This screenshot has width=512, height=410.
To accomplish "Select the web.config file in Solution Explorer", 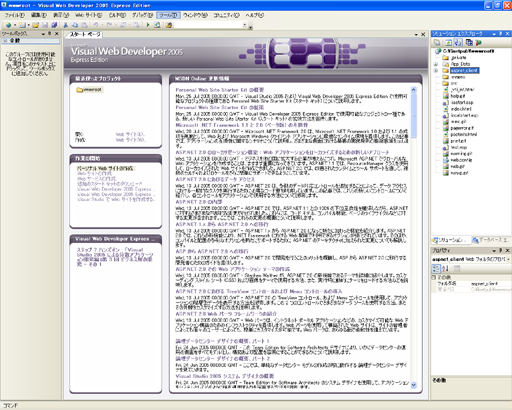I will point(461,160).
